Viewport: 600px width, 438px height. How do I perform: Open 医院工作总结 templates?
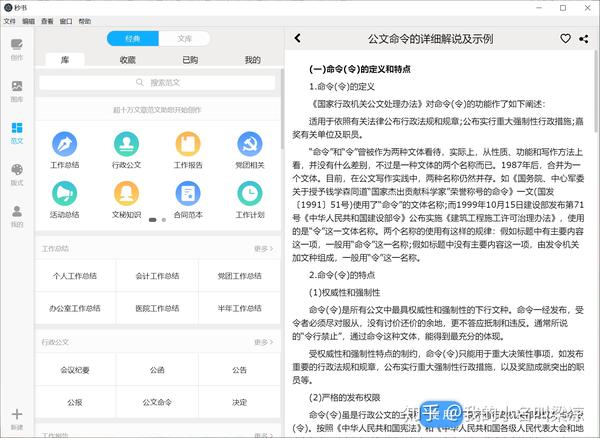pos(157,308)
